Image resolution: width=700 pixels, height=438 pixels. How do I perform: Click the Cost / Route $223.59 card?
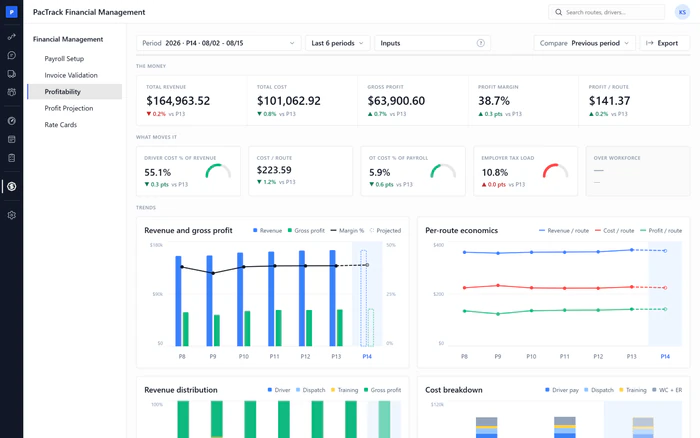click(x=300, y=171)
